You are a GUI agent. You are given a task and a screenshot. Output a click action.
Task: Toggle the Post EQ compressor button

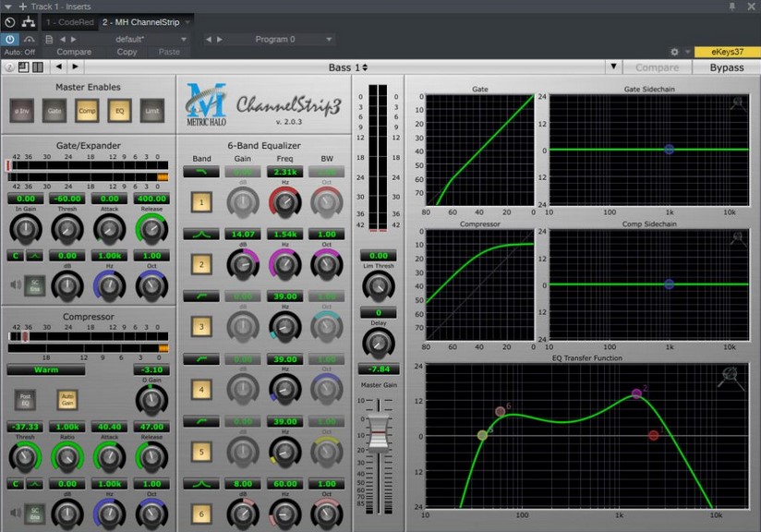(x=25, y=400)
